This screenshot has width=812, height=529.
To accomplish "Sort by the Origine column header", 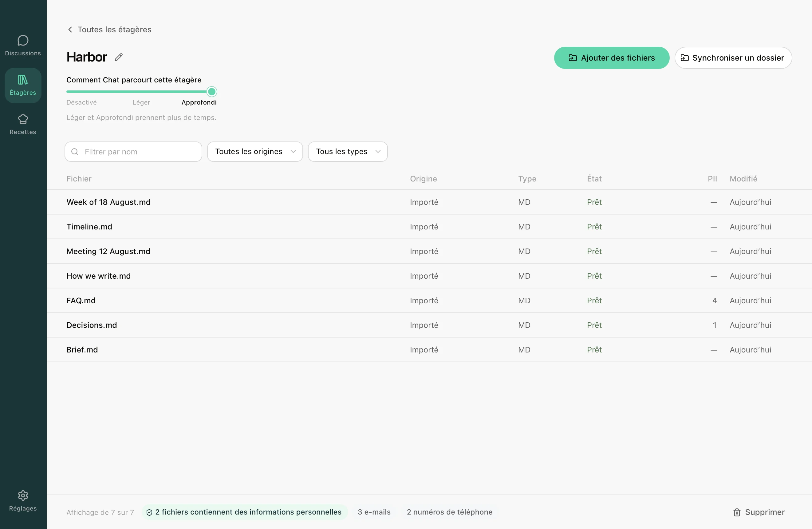I will 424,179.
